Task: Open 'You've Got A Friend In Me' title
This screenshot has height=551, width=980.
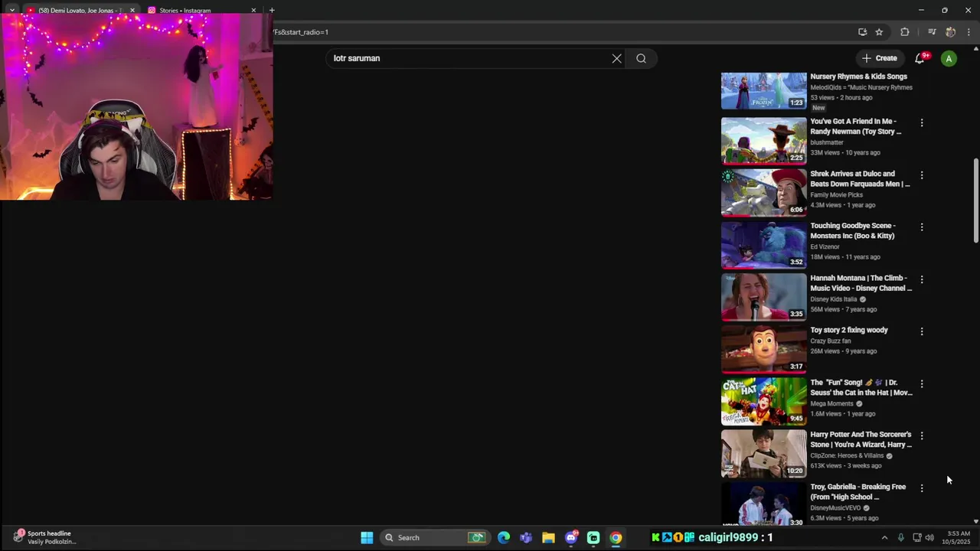Action: 856,126
